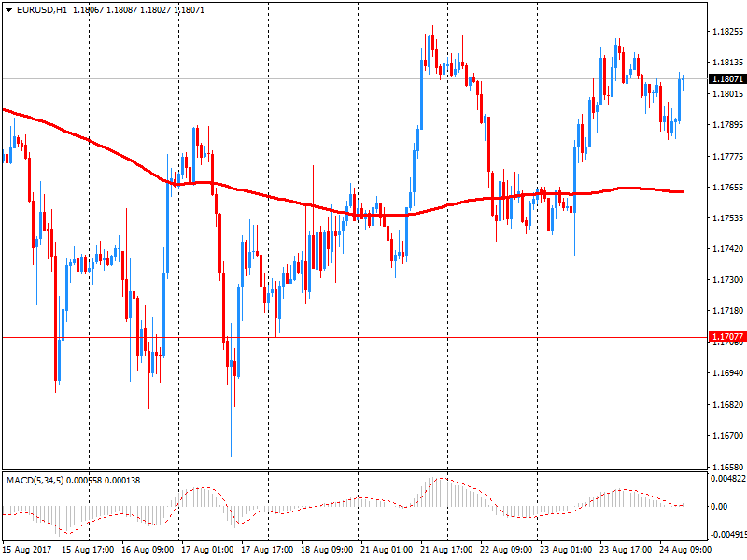This screenshot has width=747, height=560.
Task: Select the 15 Aug 2017 time label
Action: point(27,550)
